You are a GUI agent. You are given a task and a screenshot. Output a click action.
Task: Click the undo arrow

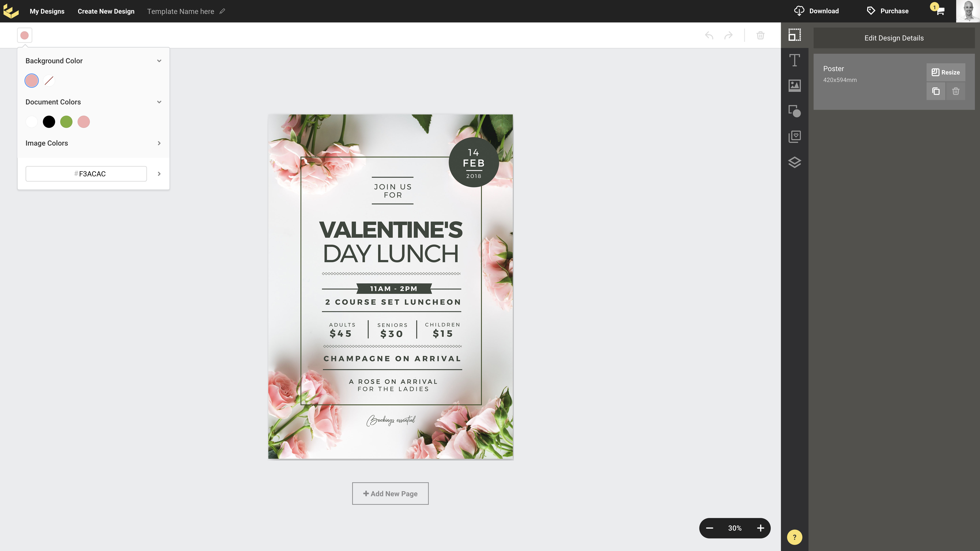click(709, 36)
